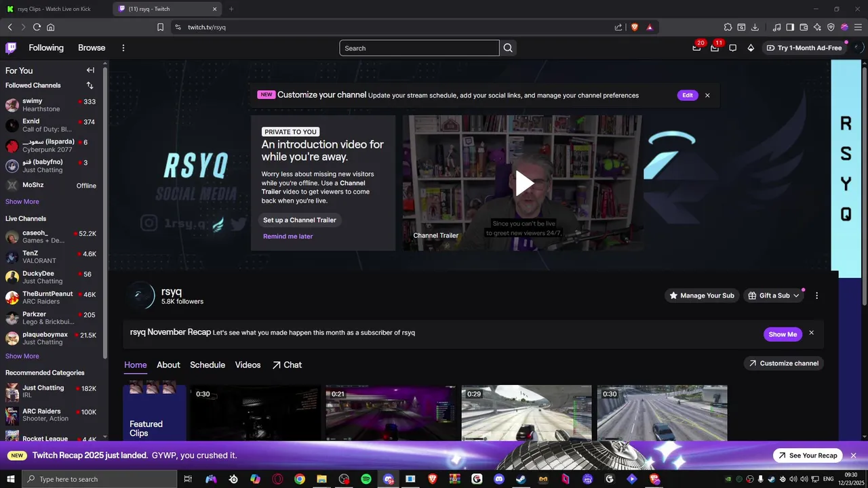Click the Windows Start button
The image size is (868, 488).
pos(11,479)
